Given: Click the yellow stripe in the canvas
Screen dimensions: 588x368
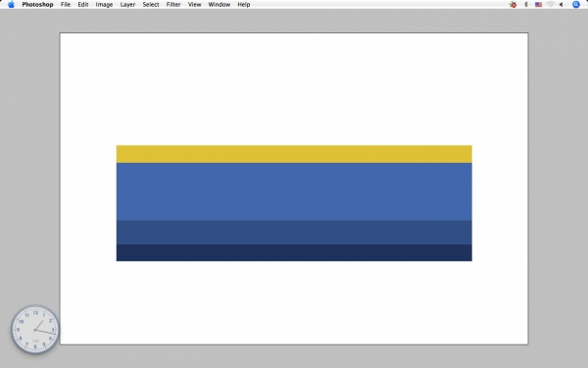Looking at the screenshot, I should [294, 154].
